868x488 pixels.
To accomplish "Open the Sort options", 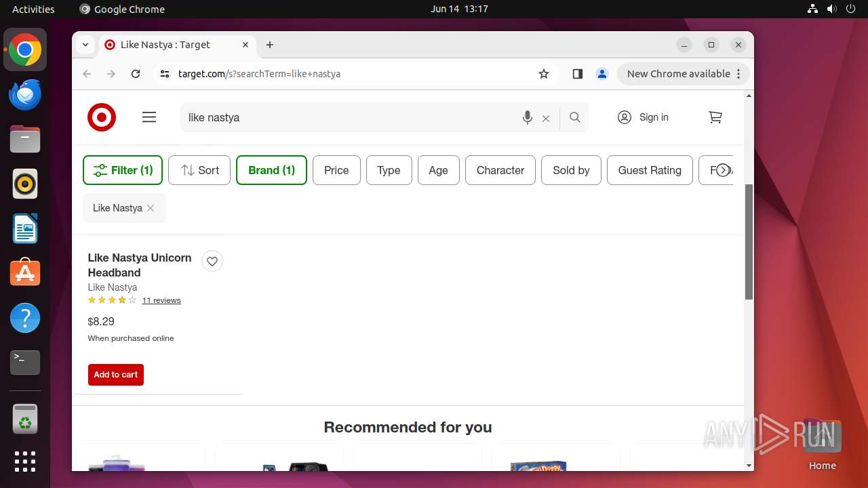I will [x=199, y=170].
